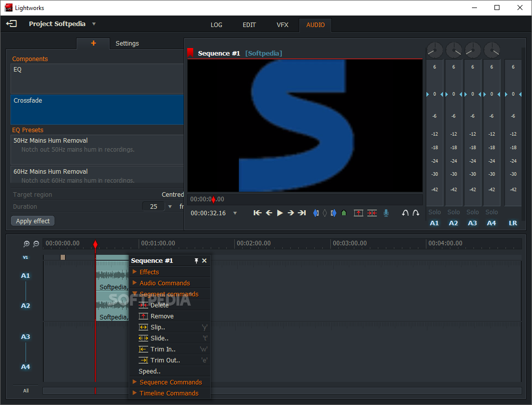This screenshot has height=405, width=532.
Task: Choose Slip.. from the context menu
Action: tap(170, 327)
